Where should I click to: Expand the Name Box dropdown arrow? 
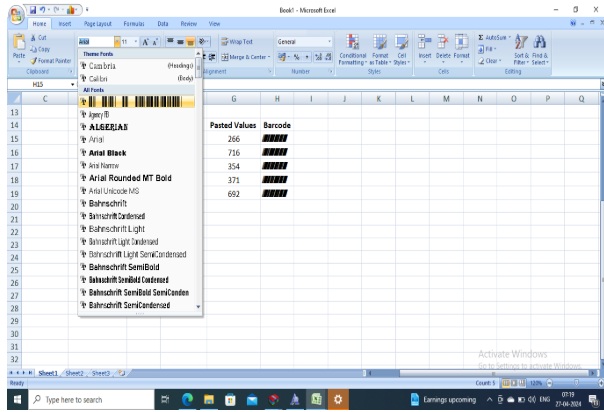point(72,84)
